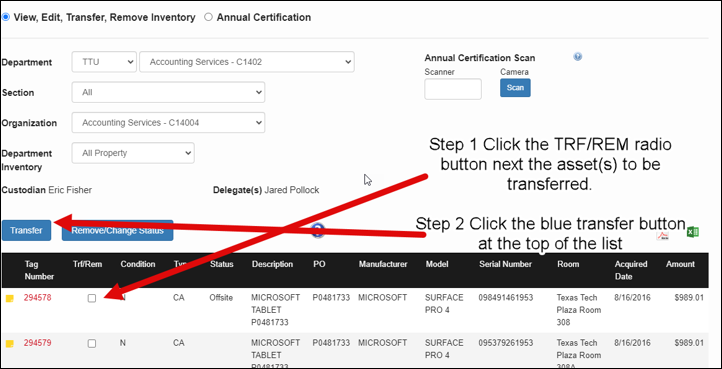
Task: Sort by Serial Number column header
Action: tap(505, 264)
